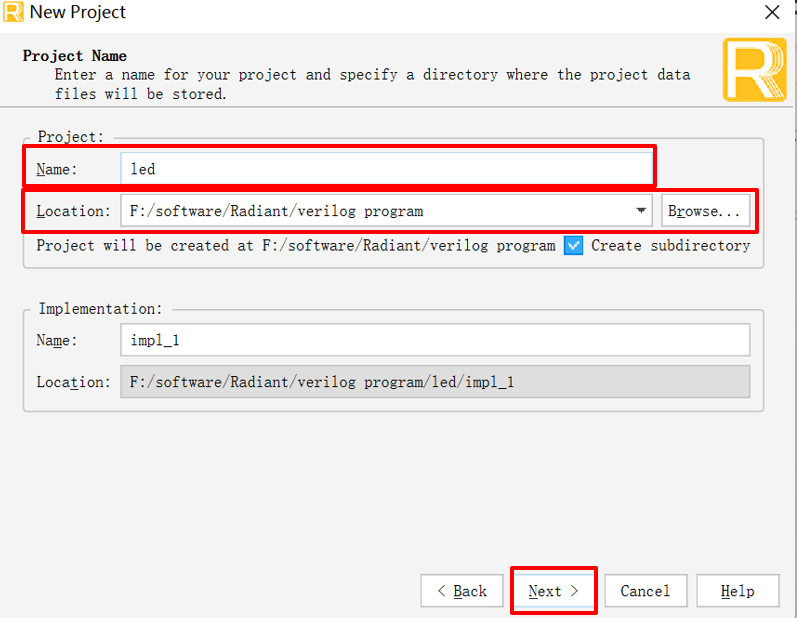
Task: Click the New Project window title text
Action: pos(78,12)
